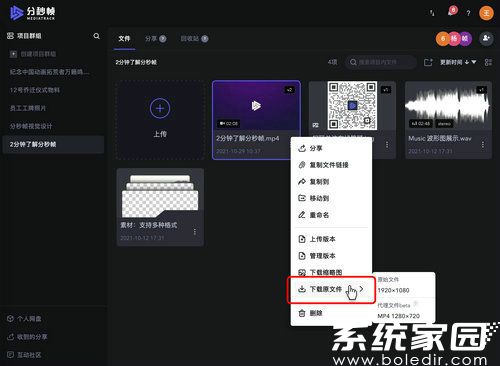The height and width of the screenshot is (366, 500).
Task: Open the help question mark icon
Action: point(468,13)
